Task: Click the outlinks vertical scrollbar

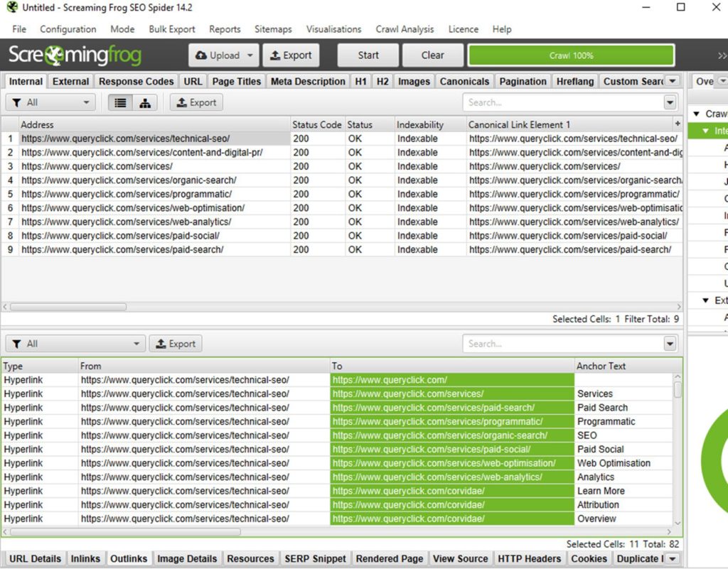Action: [x=678, y=389]
